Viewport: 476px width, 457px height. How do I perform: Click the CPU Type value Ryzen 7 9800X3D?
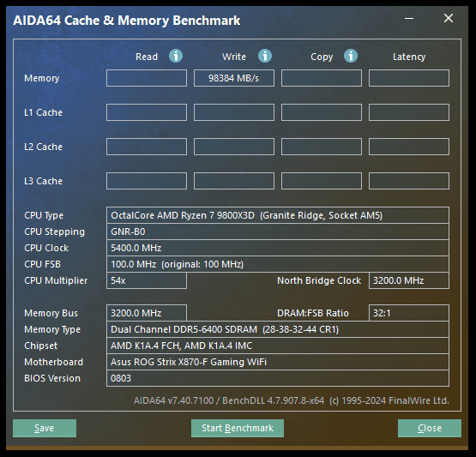tap(278, 215)
